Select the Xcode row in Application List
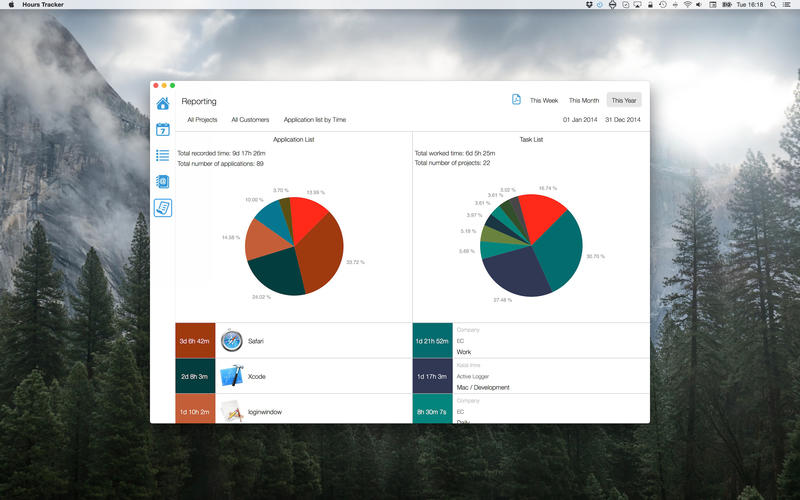The width and height of the screenshot is (800, 500). pos(293,376)
